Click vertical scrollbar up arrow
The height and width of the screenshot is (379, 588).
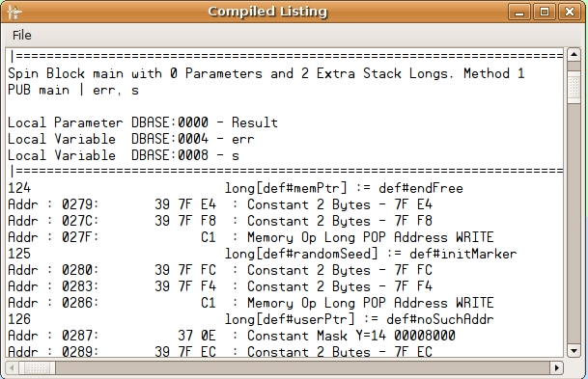(574, 55)
